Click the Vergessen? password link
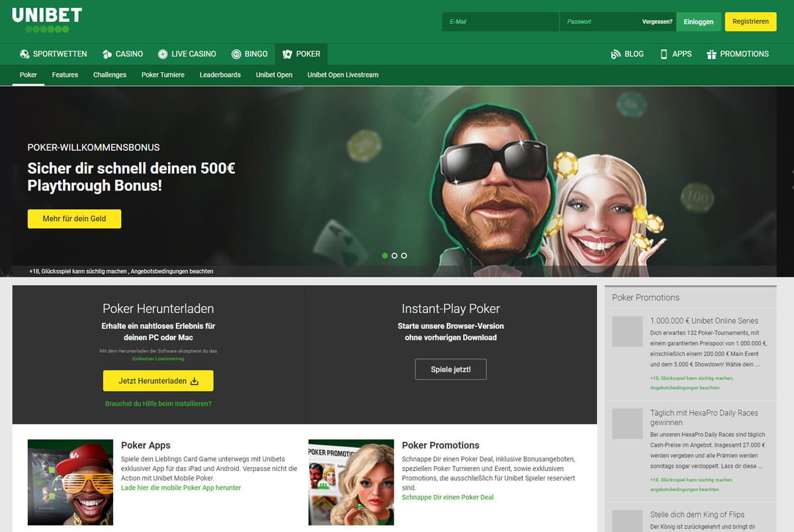794x532 pixels. [x=657, y=22]
